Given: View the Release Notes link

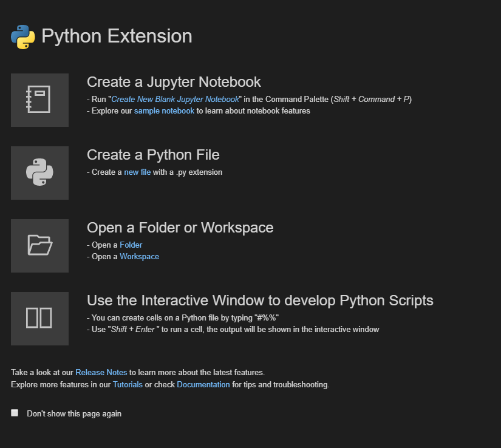Looking at the screenshot, I should pyautogui.click(x=101, y=372).
